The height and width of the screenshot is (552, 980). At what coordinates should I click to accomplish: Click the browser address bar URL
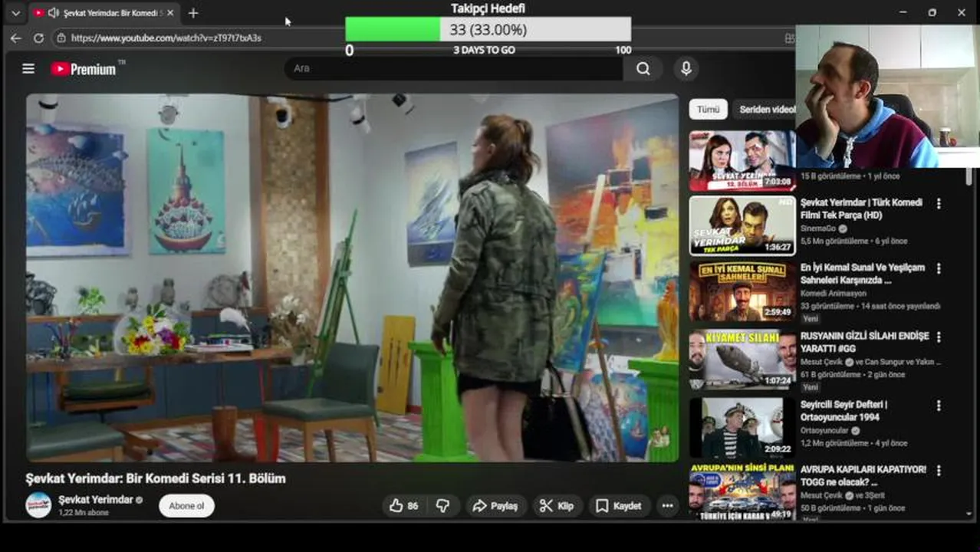coord(166,38)
